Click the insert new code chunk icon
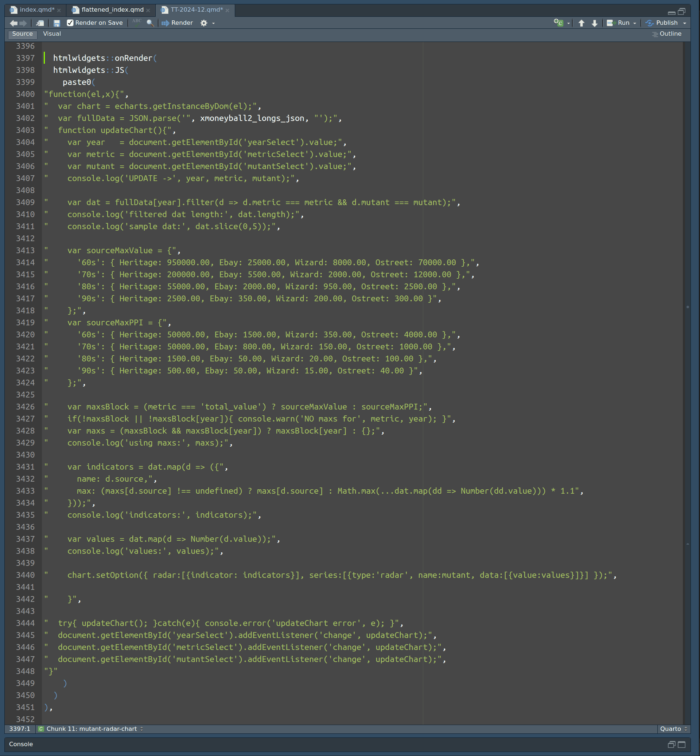The width and height of the screenshot is (700, 756). click(558, 23)
